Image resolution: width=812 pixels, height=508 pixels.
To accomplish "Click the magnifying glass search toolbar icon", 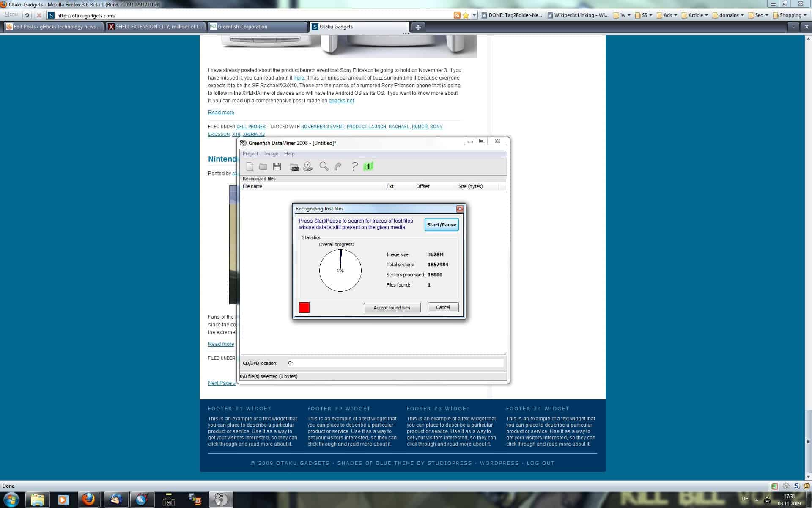I will (324, 166).
